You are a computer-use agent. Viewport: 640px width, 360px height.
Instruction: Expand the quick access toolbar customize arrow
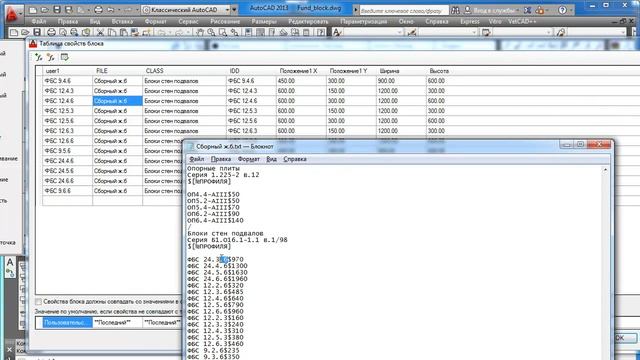pyautogui.click(x=234, y=9)
